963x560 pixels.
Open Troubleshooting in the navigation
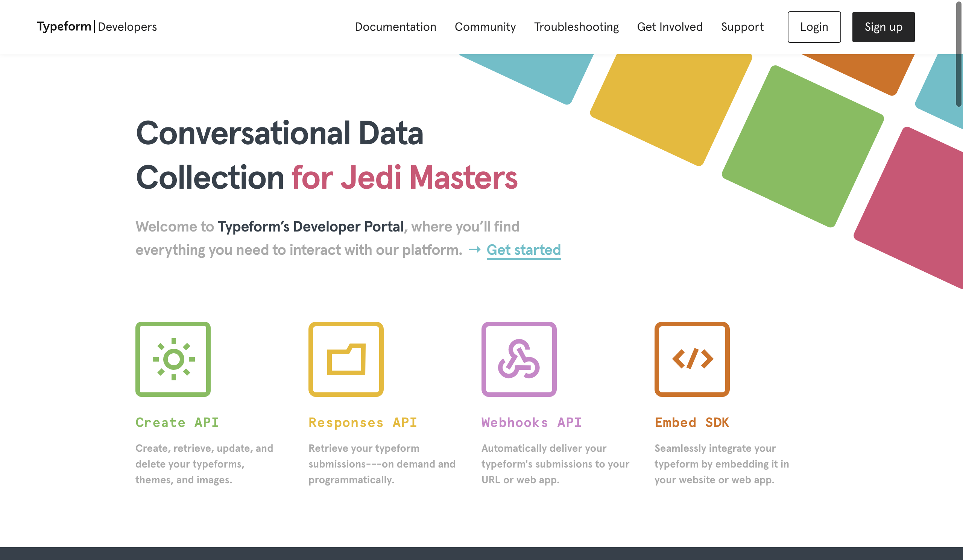[x=576, y=27]
